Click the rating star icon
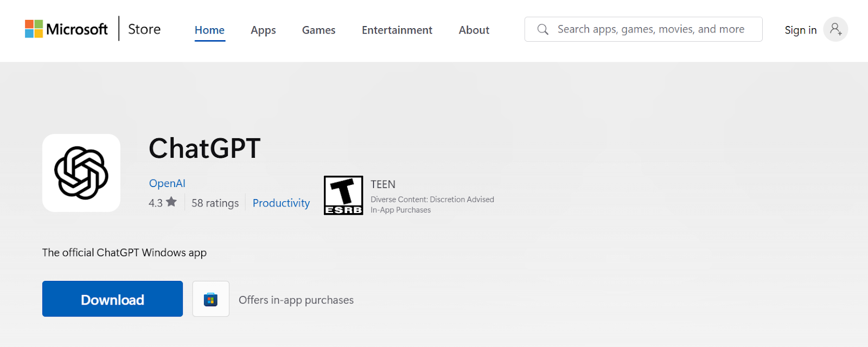868x347 pixels. 171,202
